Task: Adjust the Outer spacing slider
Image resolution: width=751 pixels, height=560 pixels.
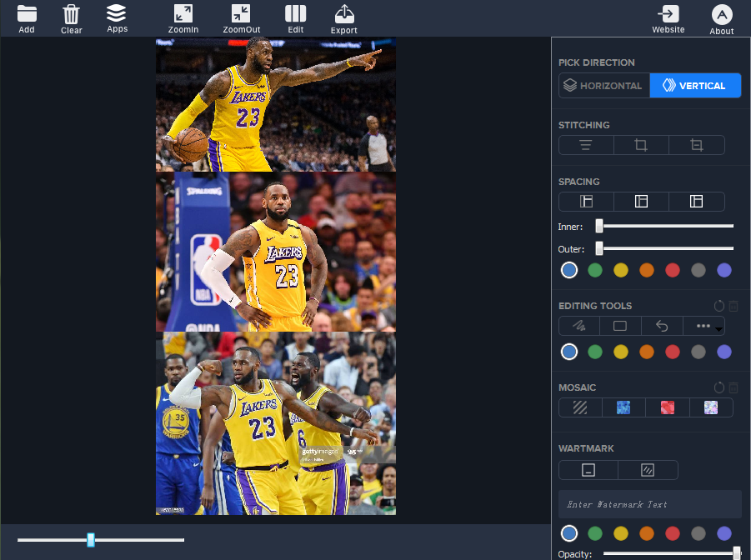Action: point(599,248)
